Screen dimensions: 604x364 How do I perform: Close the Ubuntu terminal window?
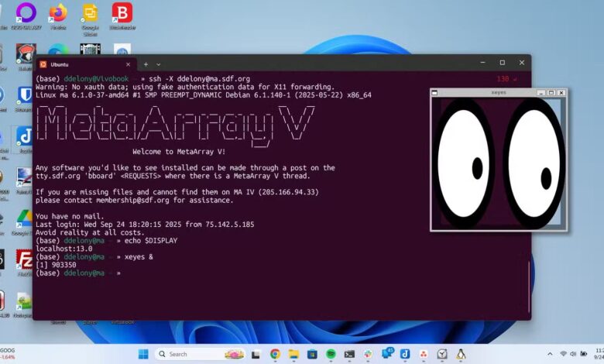(522, 63)
